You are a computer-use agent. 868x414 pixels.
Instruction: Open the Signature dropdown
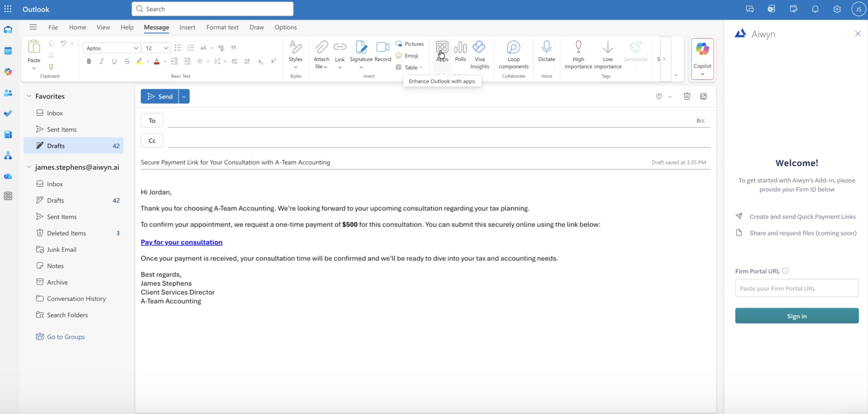tap(361, 67)
